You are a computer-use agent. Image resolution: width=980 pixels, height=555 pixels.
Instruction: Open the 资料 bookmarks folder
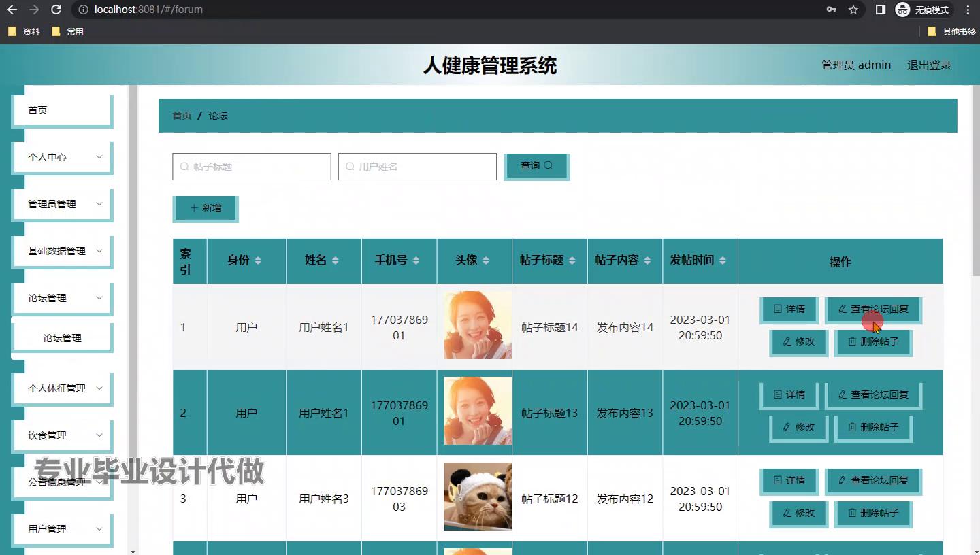coord(24,31)
